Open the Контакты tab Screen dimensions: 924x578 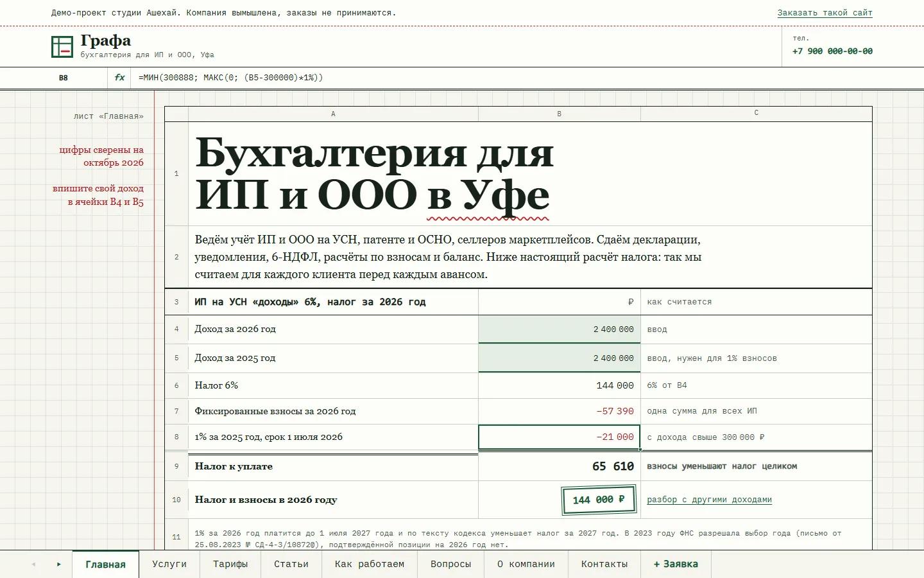pos(604,564)
